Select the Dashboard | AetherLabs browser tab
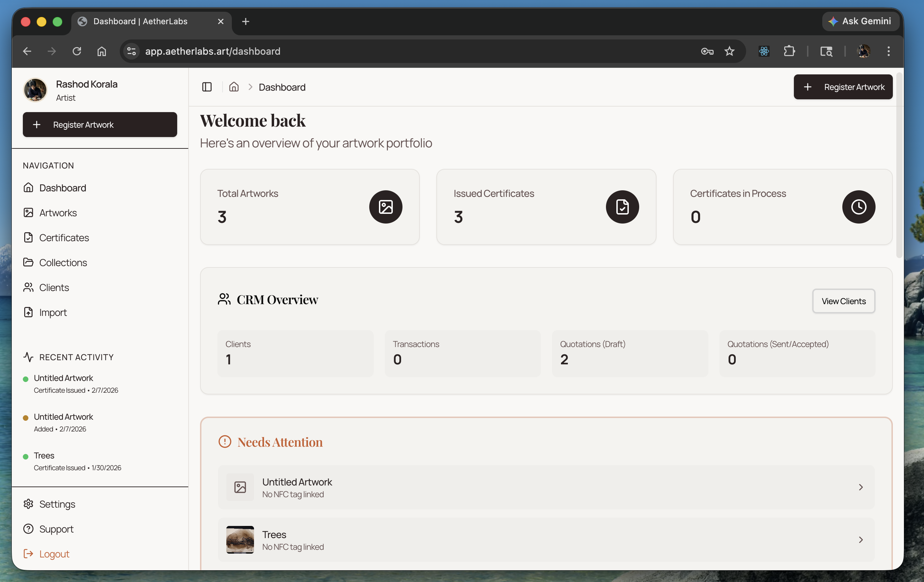Screen dimensions: 924x582 pyautogui.click(x=141, y=21)
